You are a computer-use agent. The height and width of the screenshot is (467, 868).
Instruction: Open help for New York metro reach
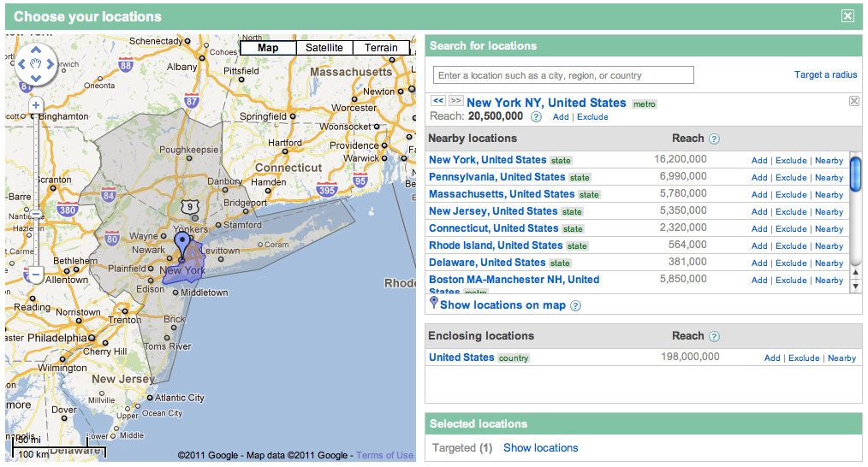click(536, 116)
